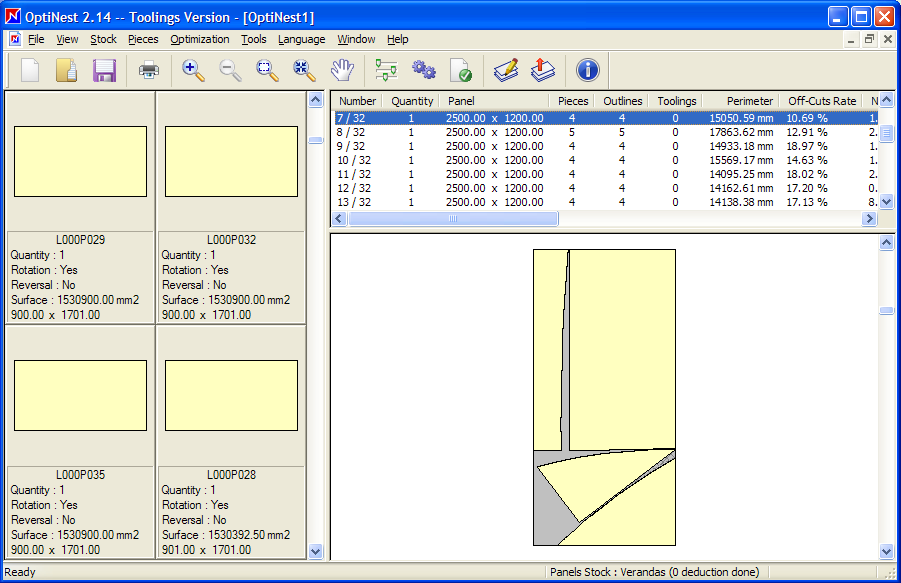Click the panel table scroll down arrow
901x583 pixels.
coord(887,202)
